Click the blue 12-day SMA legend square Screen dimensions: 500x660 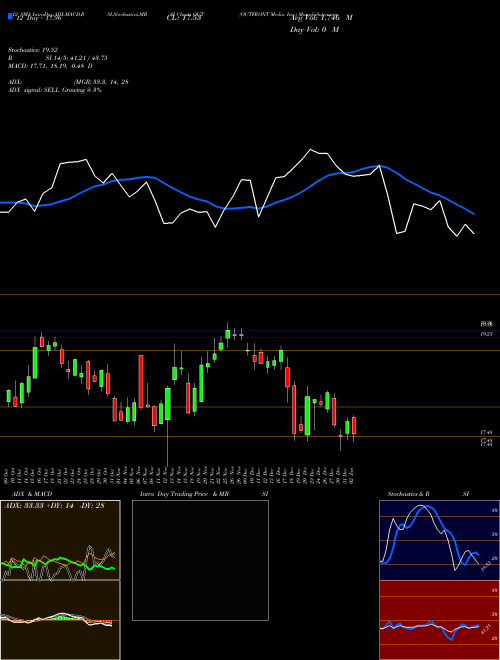click(10, 17)
